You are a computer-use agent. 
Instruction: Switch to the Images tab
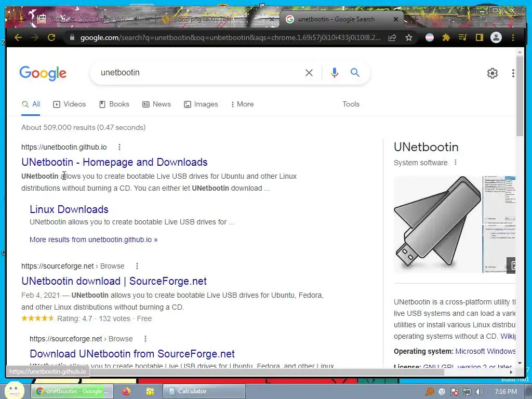coord(201,104)
